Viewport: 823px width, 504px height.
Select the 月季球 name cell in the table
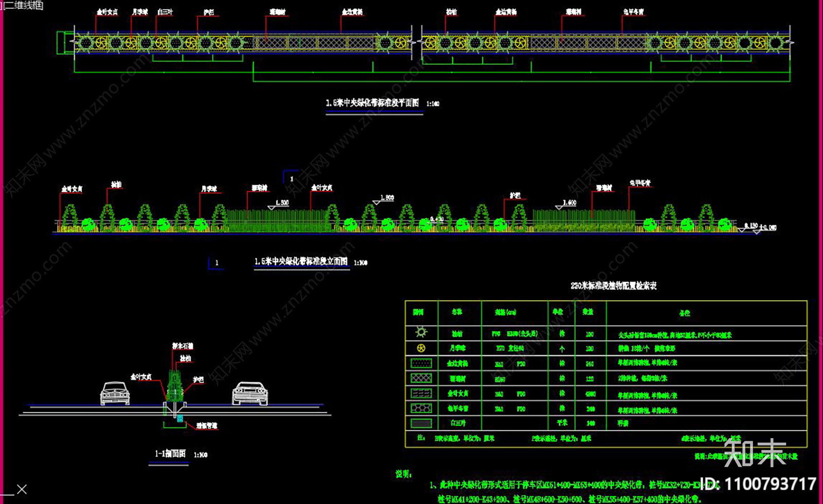point(457,348)
